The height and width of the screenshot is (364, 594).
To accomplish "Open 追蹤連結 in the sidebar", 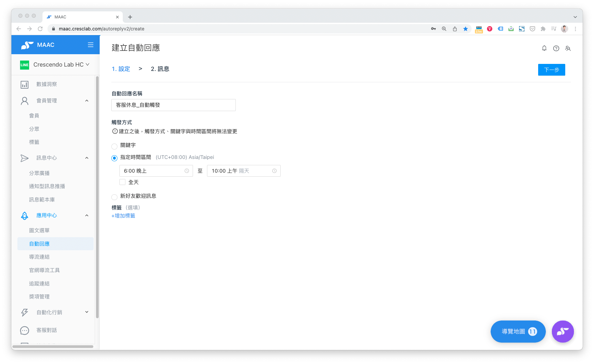I will pos(39,284).
